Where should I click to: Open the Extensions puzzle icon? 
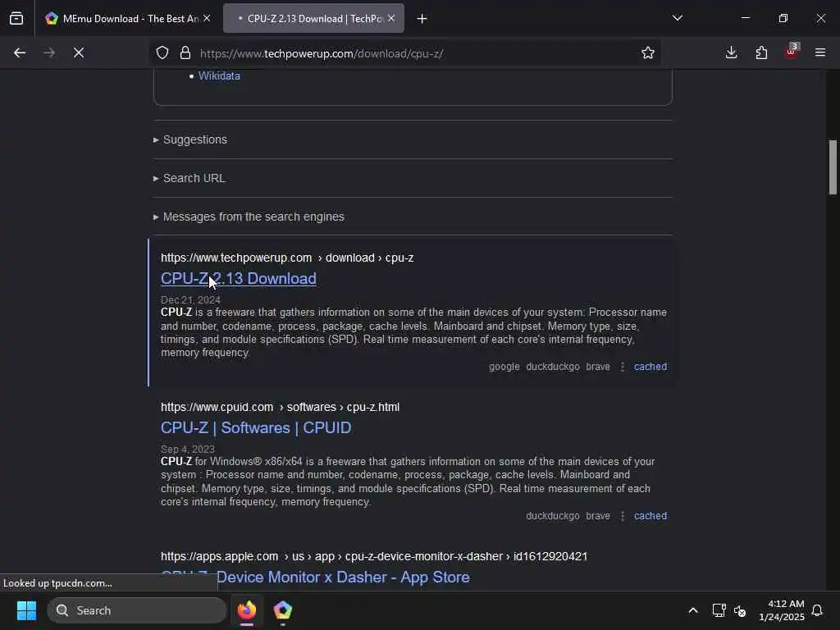point(761,52)
